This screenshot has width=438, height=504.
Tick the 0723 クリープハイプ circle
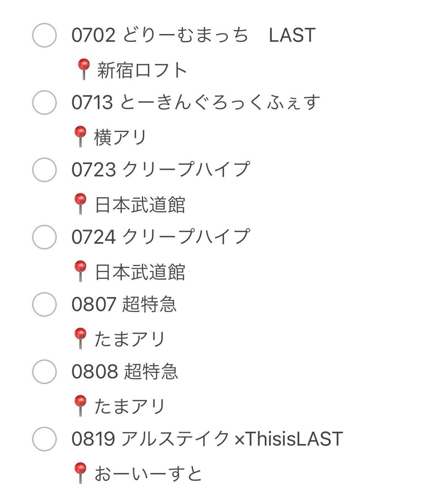pyautogui.click(x=45, y=170)
